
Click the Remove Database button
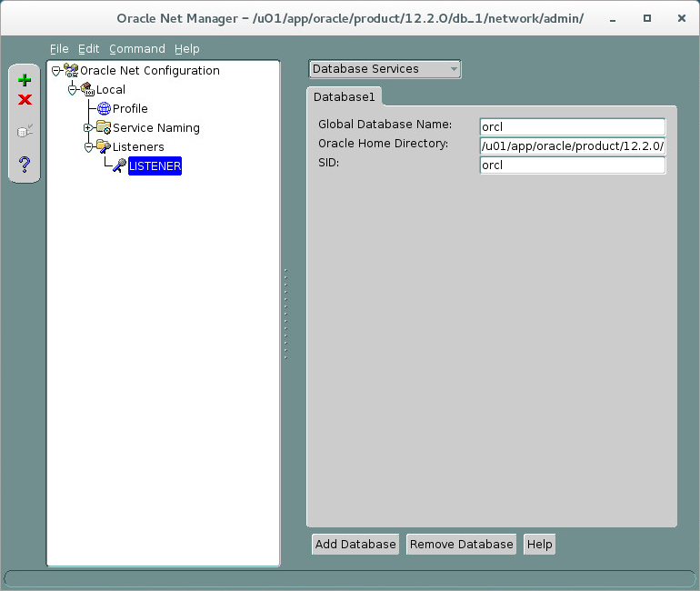point(461,544)
